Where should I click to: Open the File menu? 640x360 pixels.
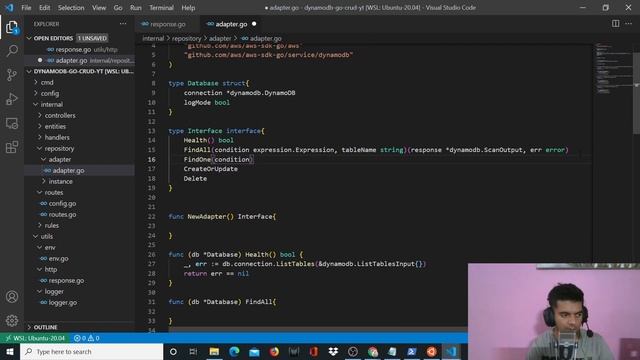point(26,8)
